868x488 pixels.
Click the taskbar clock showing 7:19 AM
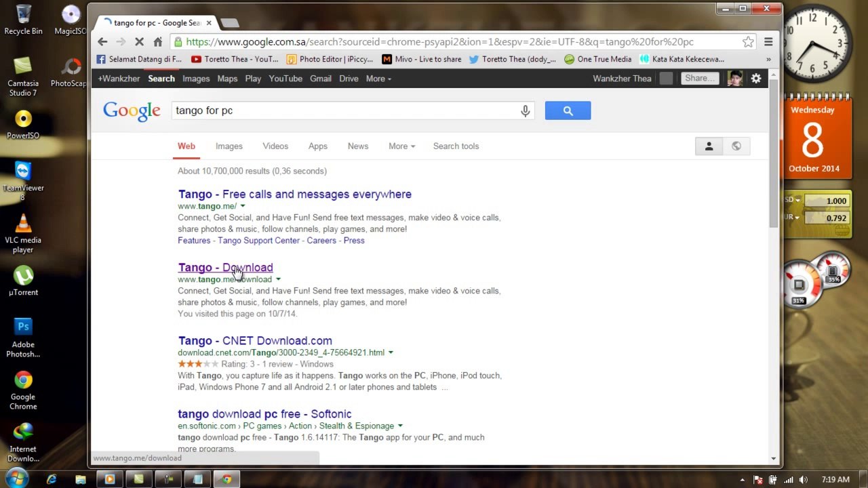click(x=835, y=480)
